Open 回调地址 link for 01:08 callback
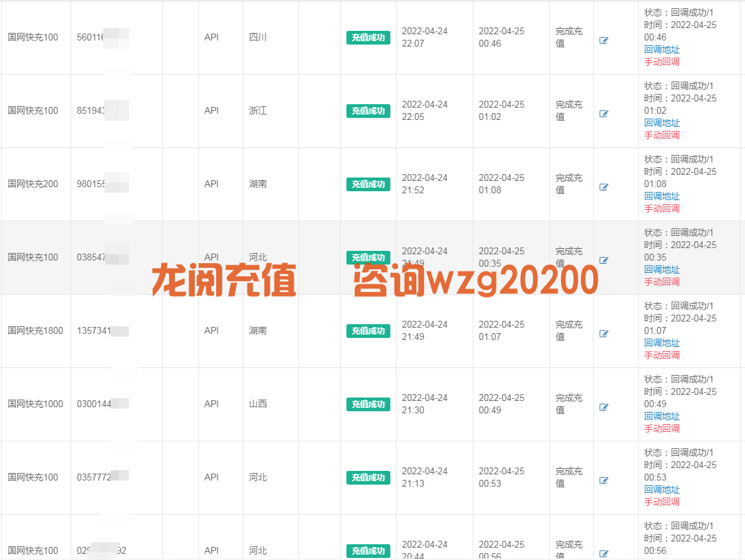745x560 pixels. (662, 196)
